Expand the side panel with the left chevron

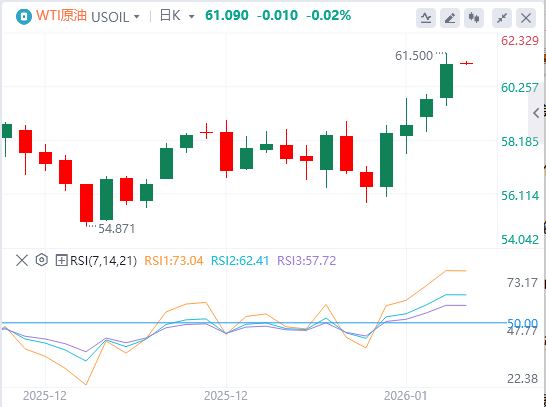(x=537, y=113)
